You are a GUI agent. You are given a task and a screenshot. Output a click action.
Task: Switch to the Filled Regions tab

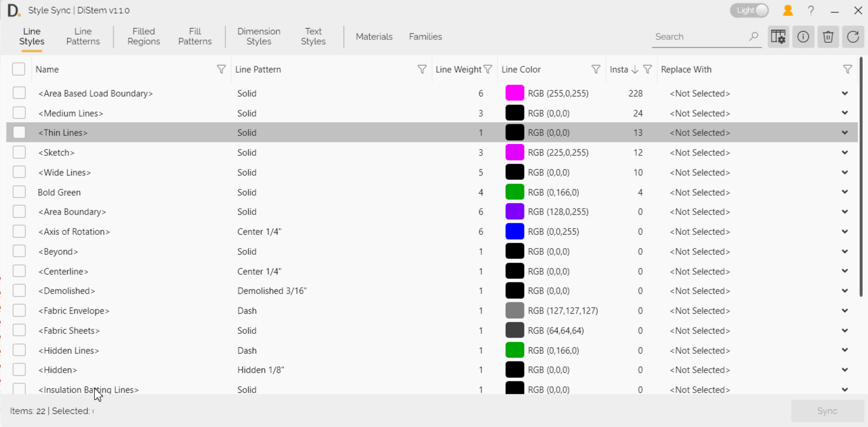pyautogui.click(x=143, y=36)
